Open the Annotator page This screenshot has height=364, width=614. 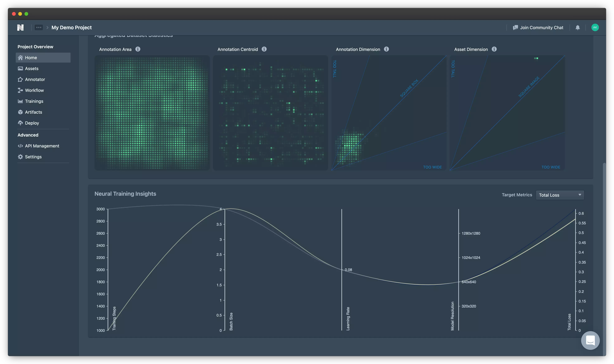tap(35, 79)
